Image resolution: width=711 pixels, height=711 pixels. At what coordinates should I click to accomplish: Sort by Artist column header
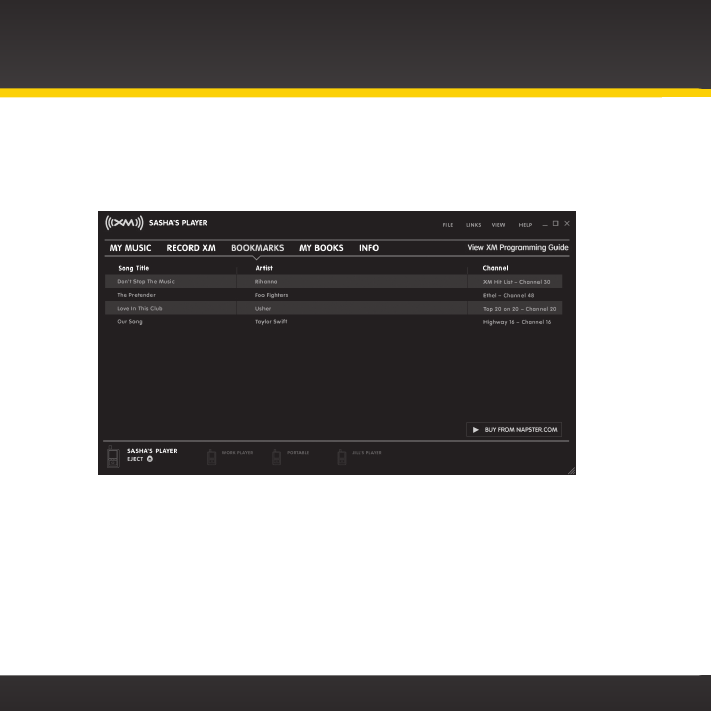264,268
